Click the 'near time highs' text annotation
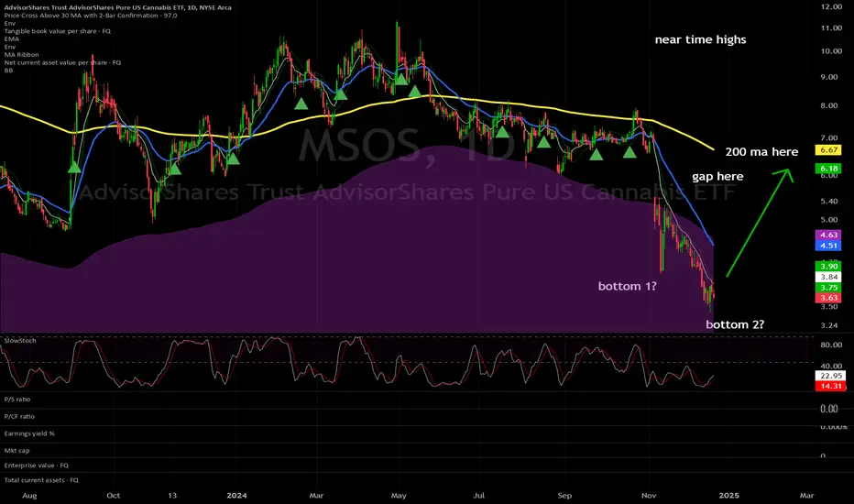 [x=700, y=39]
